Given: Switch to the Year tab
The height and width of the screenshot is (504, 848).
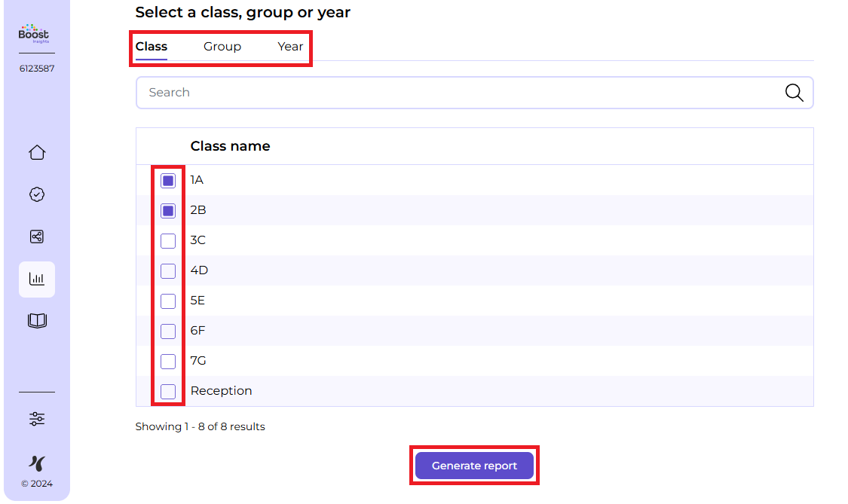Looking at the screenshot, I should [290, 47].
